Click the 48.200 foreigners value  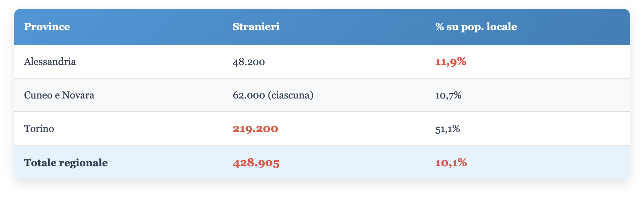[x=249, y=62]
